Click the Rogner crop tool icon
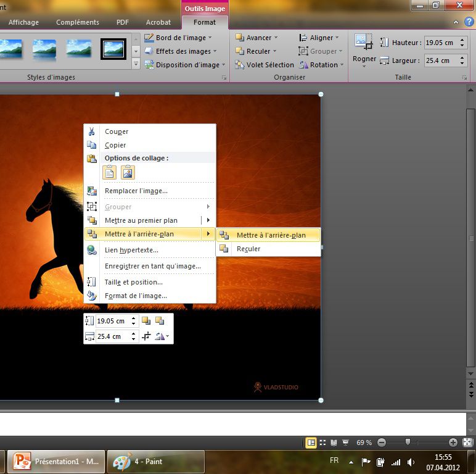Screen dimensions: 476x474 [x=364, y=42]
